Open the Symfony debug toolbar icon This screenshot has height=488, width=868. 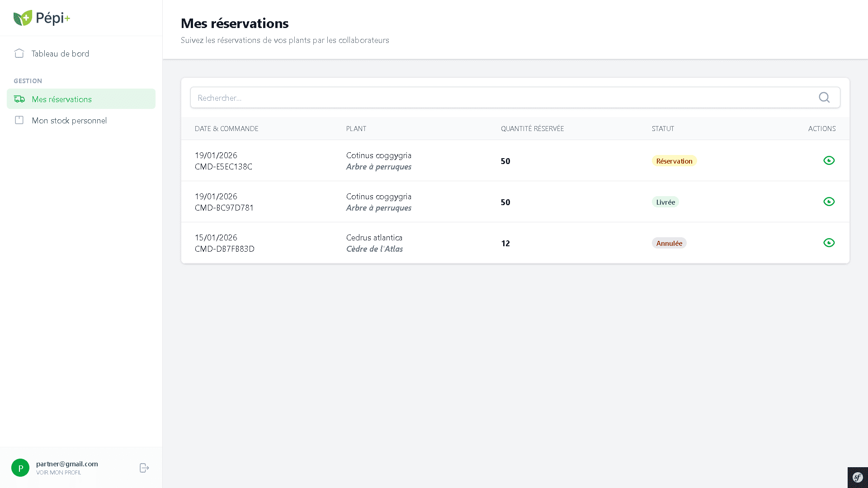click(x=858, y=477)
